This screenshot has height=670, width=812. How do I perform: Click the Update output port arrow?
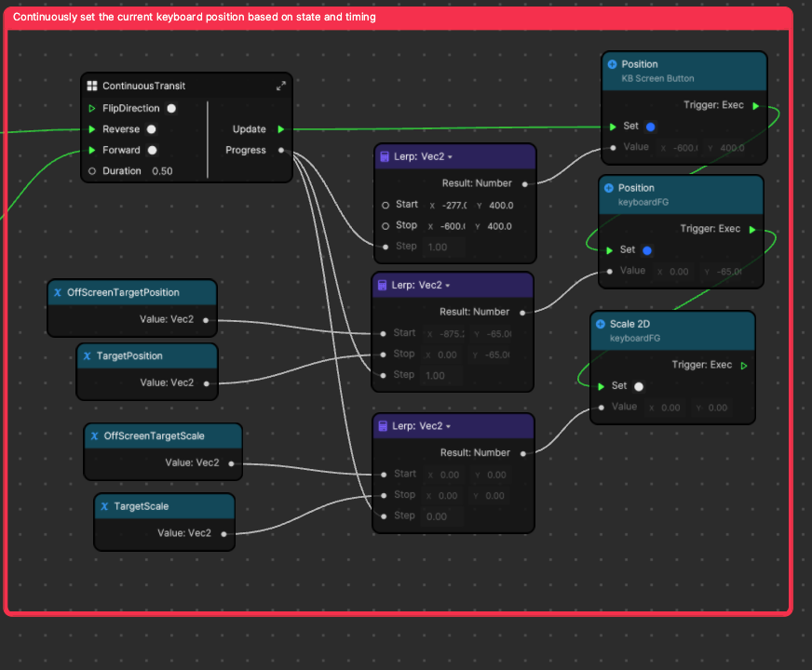pyautogui.click(x=281, y=129)
